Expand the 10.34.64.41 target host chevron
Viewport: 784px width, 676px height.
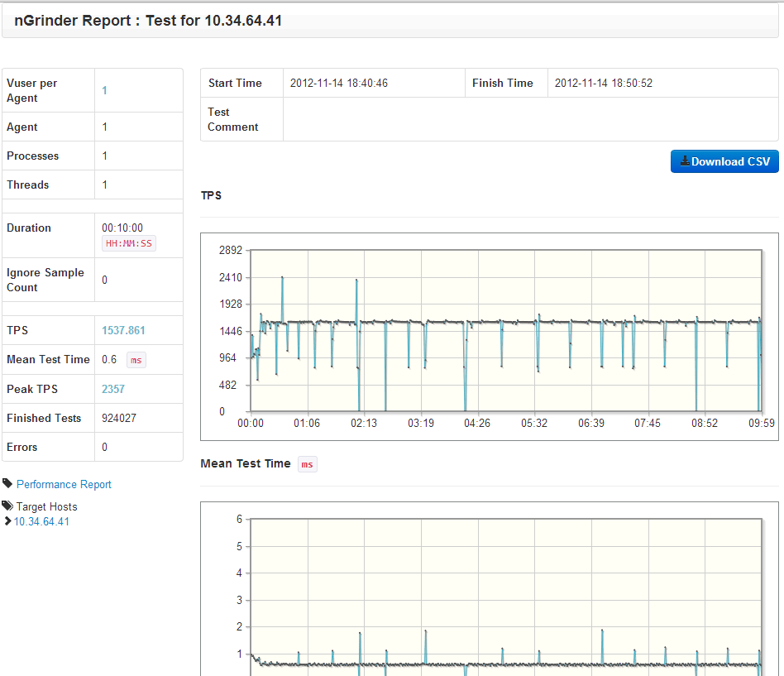(x=7, y=521)
